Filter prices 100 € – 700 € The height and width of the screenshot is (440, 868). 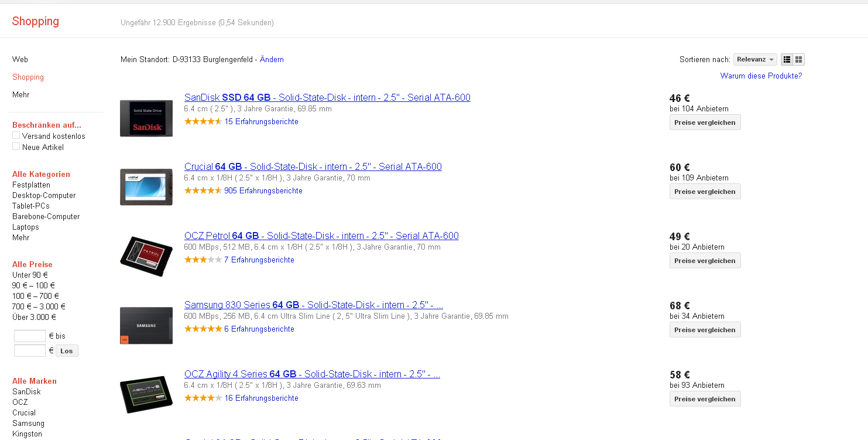tap(36, 296)
